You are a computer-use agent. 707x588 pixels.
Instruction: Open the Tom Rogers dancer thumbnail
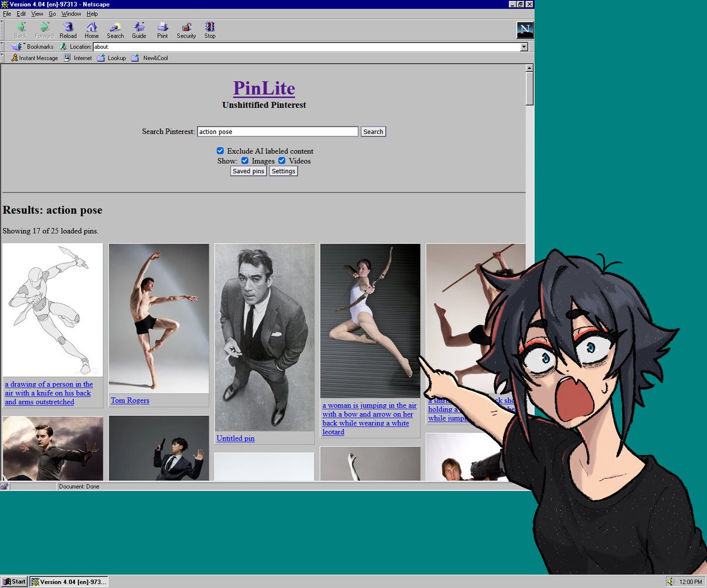pyautogui.click(x=159, y=319)
